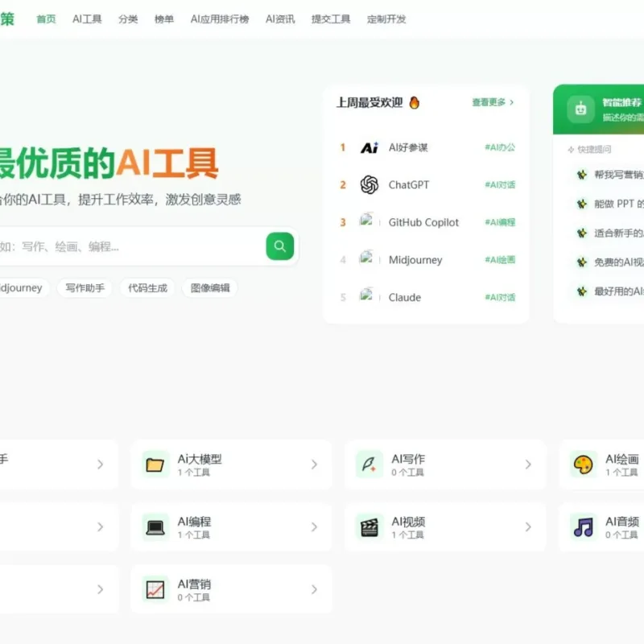Click the fire icon beside 上周最受欢迎

click(415, 102)
